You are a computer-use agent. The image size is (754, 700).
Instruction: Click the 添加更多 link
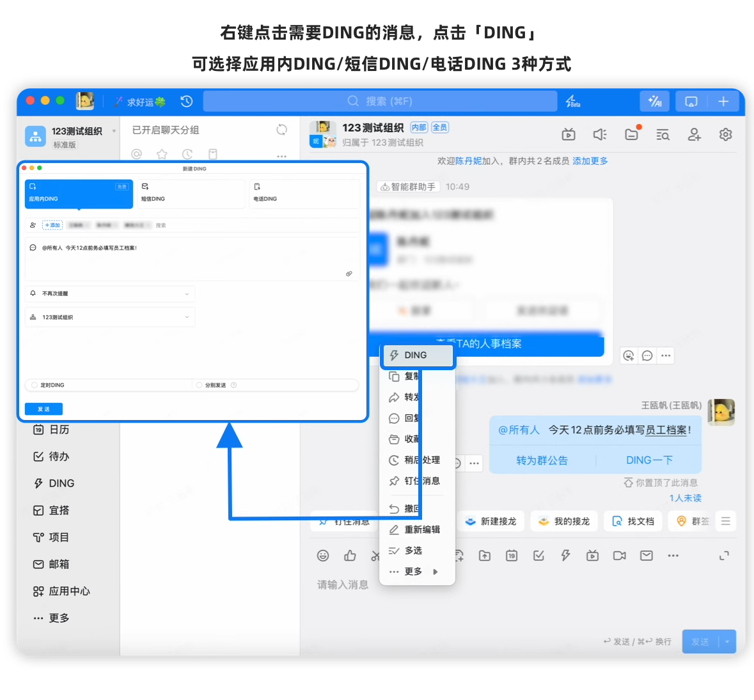pos(590,161)
